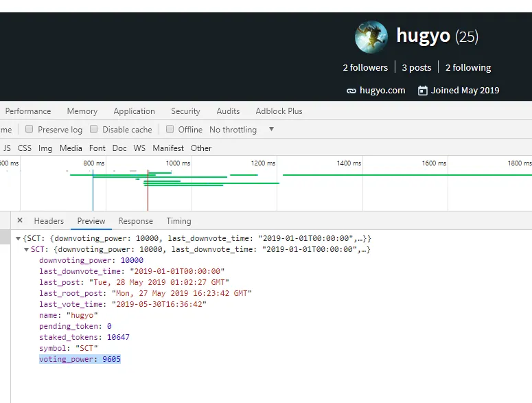Close the request details pane

coord(20,220)
